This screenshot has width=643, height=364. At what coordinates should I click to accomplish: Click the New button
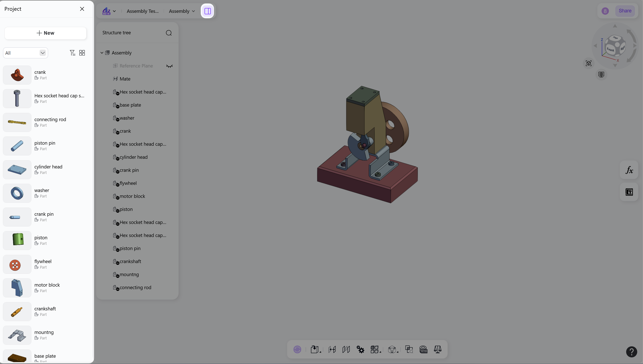tap(45, 33)
